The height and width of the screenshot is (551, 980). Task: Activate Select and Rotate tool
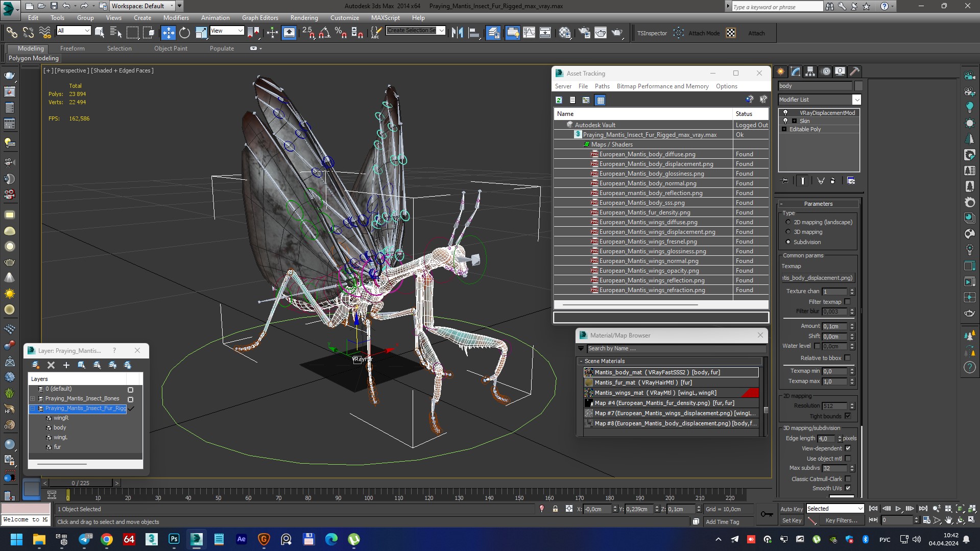tap(184, 33)
